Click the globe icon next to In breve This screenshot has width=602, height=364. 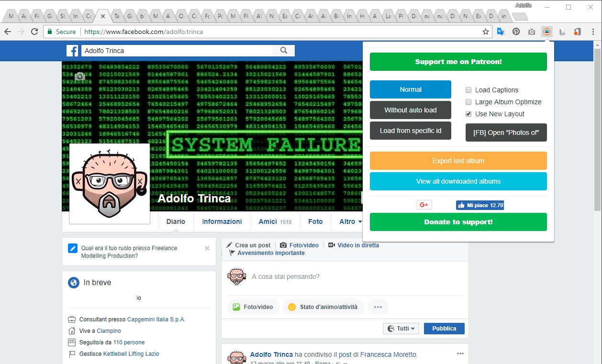click(x=74, y=283)
